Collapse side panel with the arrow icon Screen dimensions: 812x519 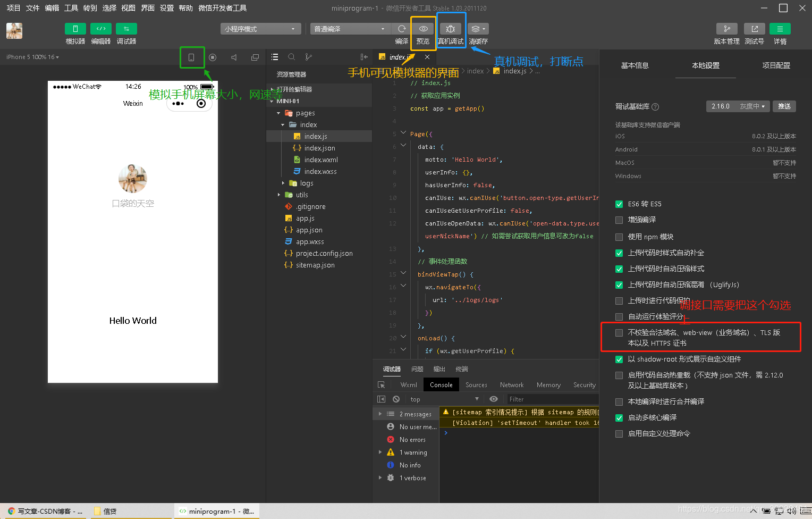coord(364,57)
